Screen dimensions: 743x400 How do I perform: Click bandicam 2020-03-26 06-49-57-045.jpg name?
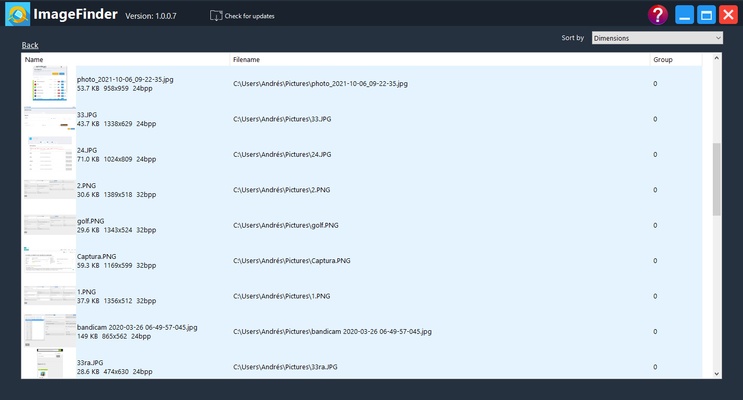pos(137,327)
